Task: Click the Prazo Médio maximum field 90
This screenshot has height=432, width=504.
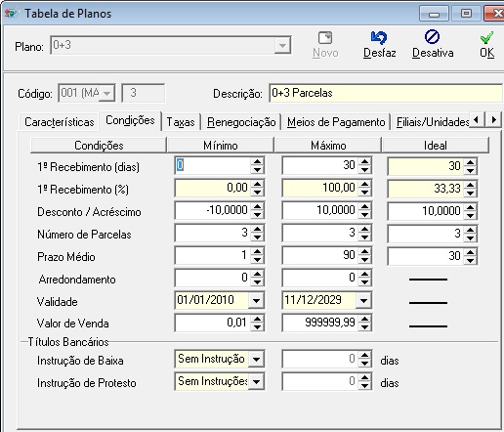Action: 320,255
